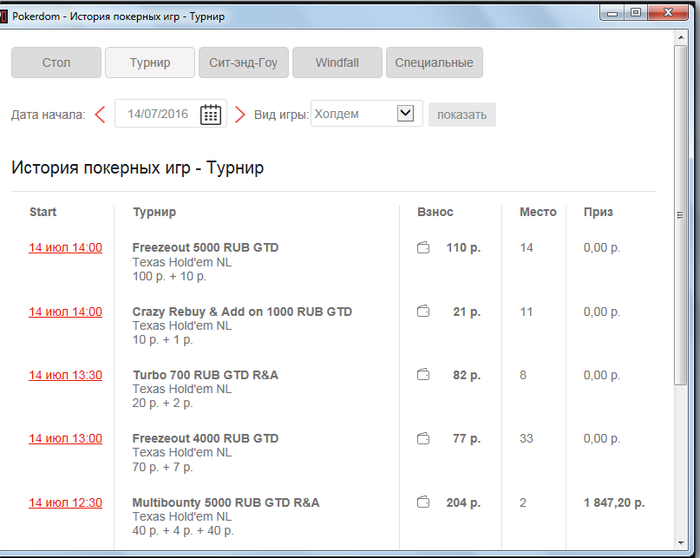Open the 14 июл 12:30 link
700x558 pixels.
pyautogui.click(x=66, y=503)
